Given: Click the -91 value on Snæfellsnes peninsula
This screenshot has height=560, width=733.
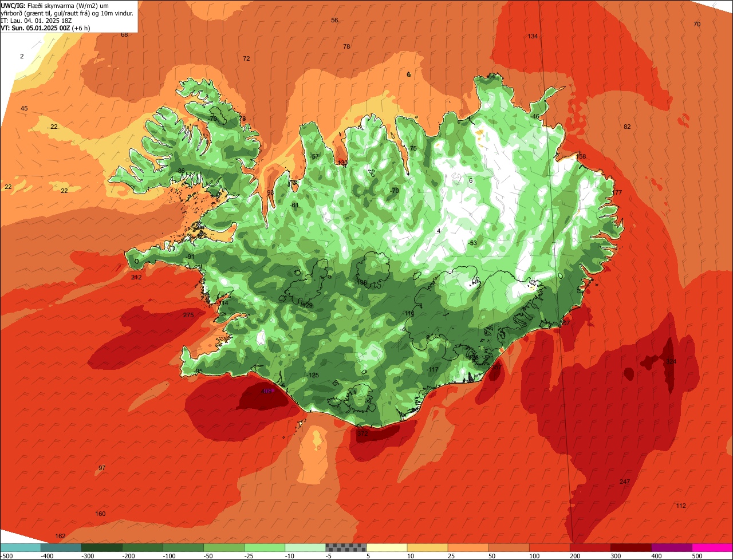Looking at the screenshot, I should [x=190, y=257].
